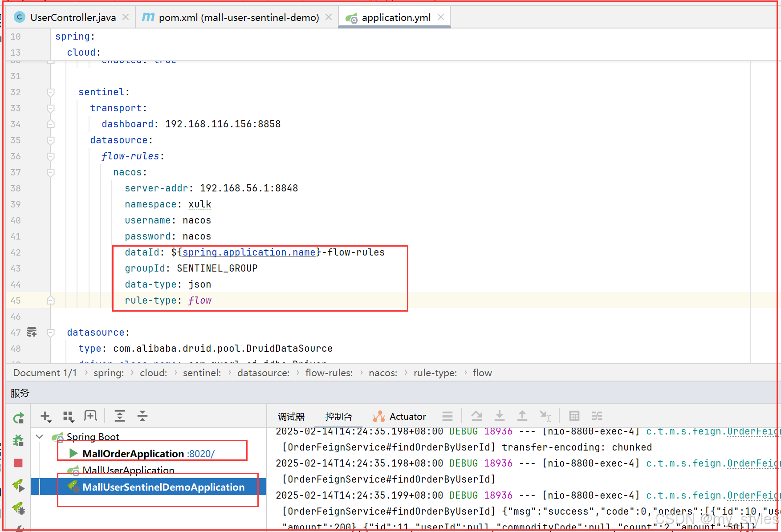This screenshot has width=781, height=532.
Task: Select the 'nacos:' breadcrumb
Action: coord(383,373)
